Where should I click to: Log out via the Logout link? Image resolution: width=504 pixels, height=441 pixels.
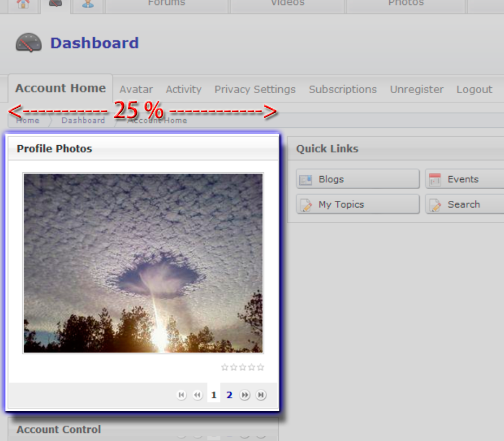(474, 89)
